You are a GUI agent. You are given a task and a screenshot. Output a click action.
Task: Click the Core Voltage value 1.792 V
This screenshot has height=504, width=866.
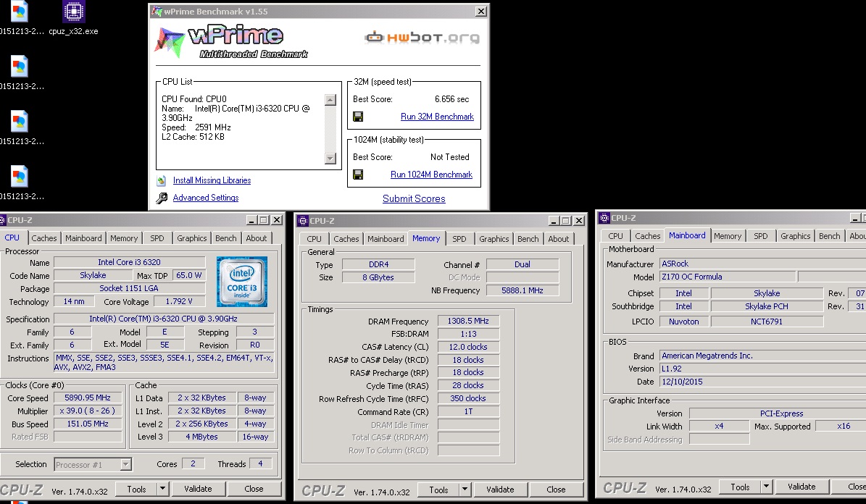coord(179,301)
